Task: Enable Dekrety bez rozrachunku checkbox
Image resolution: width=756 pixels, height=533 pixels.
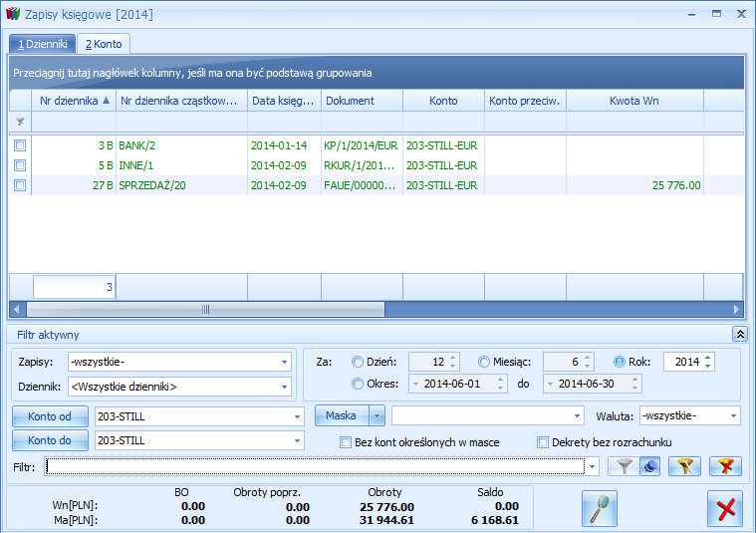Action: 543,442
